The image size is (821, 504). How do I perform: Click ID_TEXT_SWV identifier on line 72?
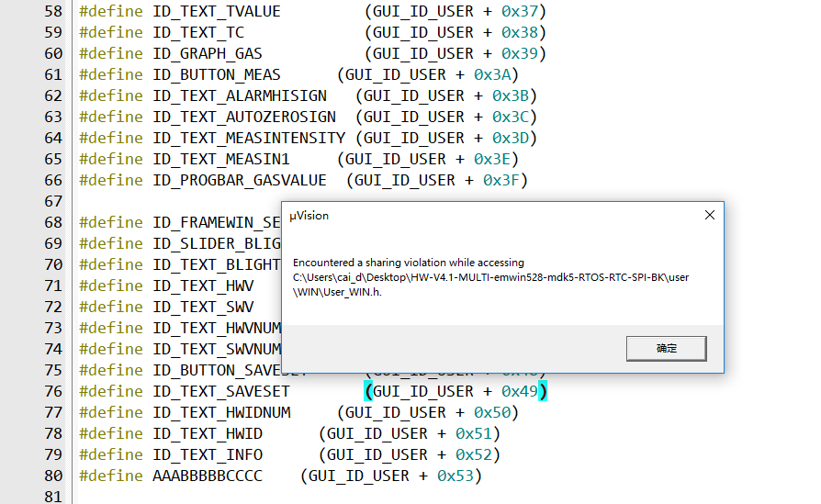[x=203, y=307]
